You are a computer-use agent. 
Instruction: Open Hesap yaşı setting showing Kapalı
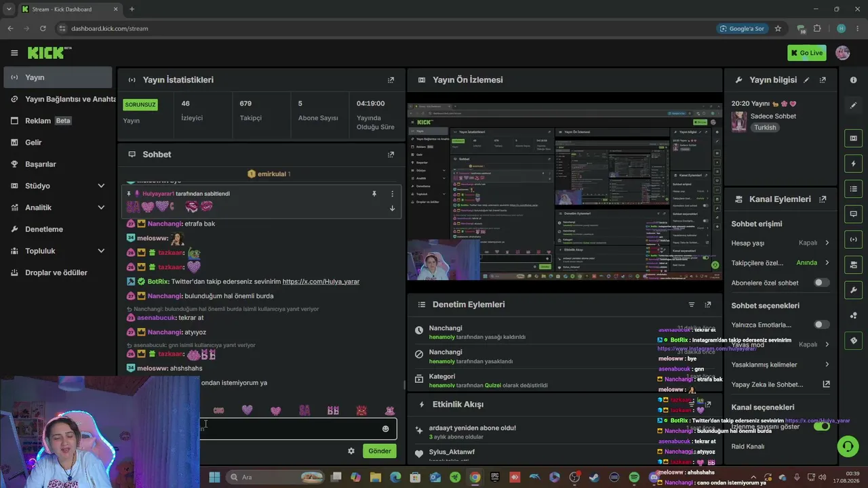pyautogui.click(x=780, y=243)
